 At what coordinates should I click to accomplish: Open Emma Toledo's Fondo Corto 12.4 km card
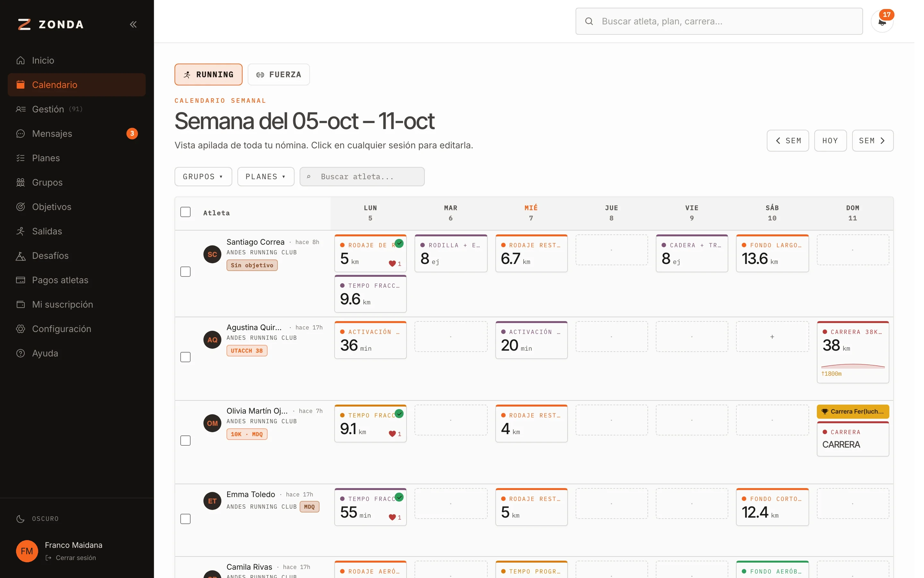coord(772,507)
